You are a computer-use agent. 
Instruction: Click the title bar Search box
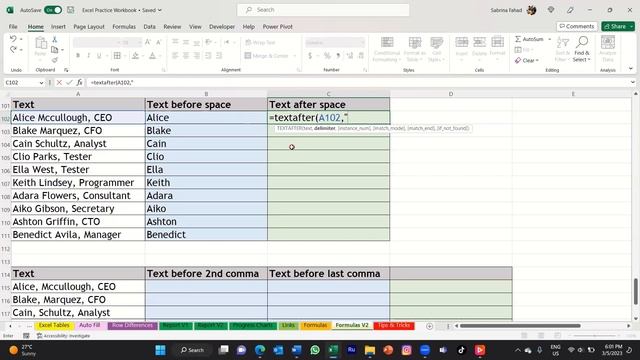click(x=323, y=10)
